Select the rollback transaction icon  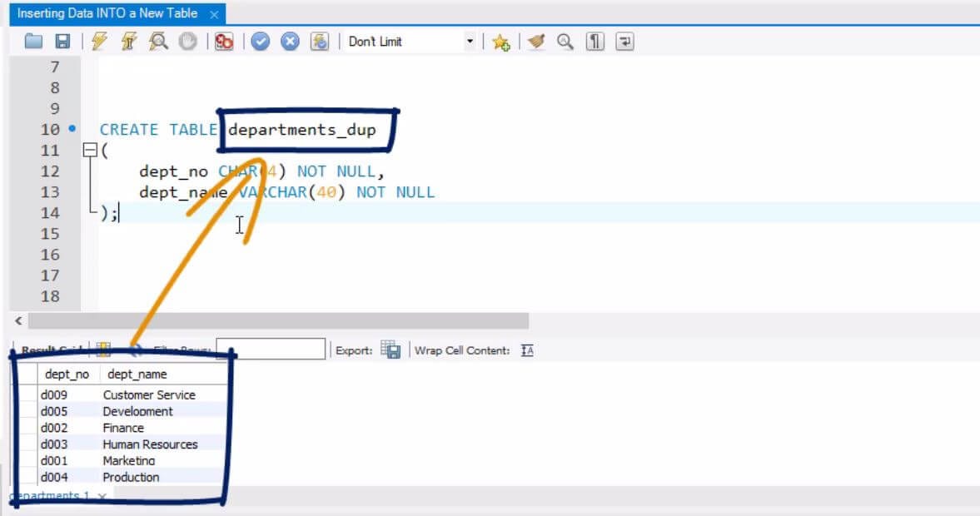click(290, 41)
